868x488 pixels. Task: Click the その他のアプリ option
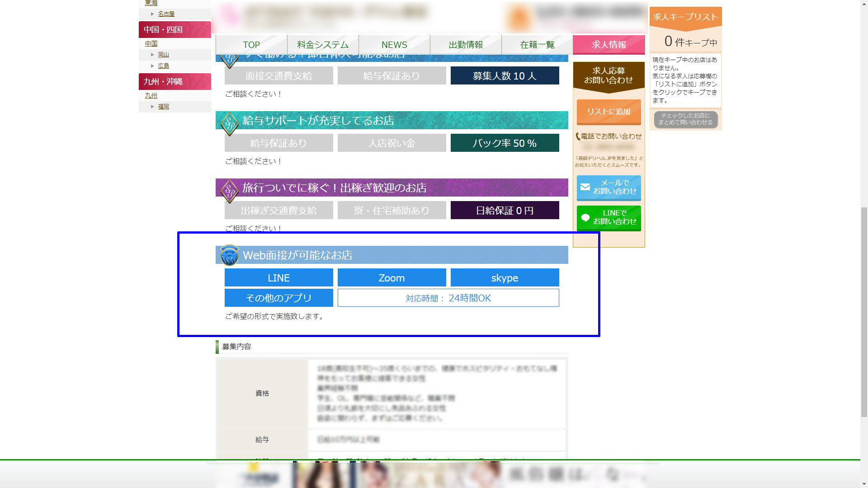point(278,298)
